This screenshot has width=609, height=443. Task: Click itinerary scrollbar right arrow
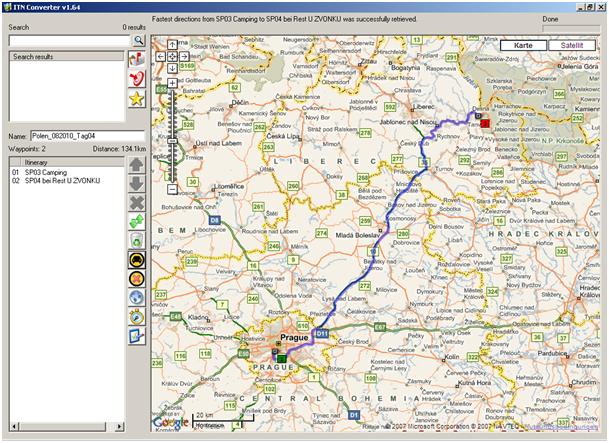pos(120,426)
